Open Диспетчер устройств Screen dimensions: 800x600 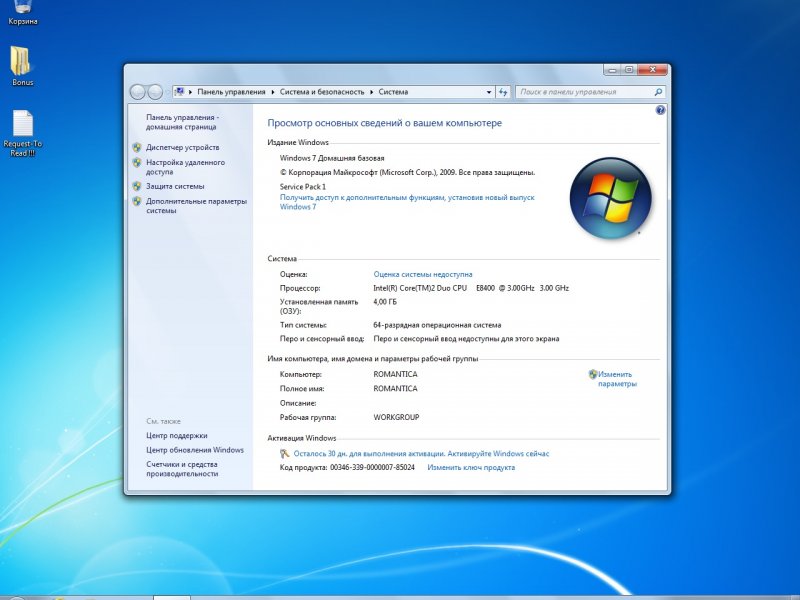[x=183, y=147]
